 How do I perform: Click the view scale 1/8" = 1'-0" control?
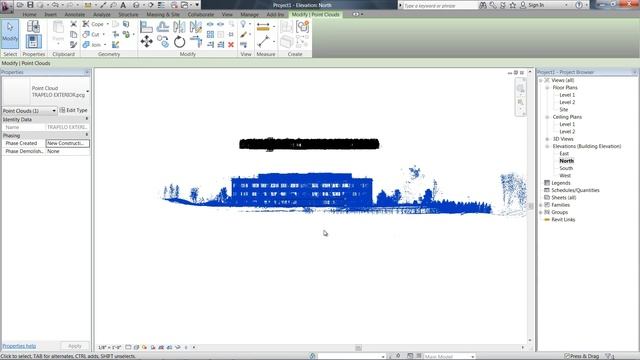pos(109,347)
